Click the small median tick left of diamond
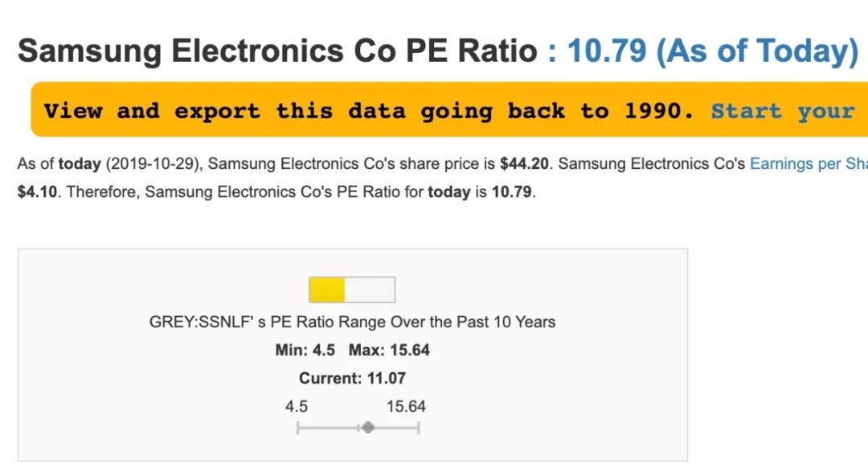Screen dimensions: 868x472 pyautogui.click(x=358, y=428)
